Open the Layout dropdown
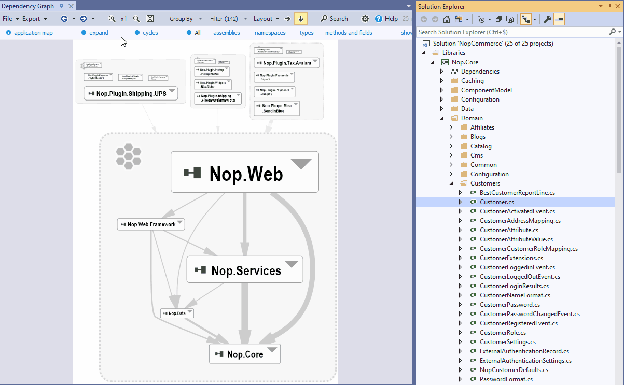The width and height of the screenshot is (624, 385). click(x=266, y=19)
